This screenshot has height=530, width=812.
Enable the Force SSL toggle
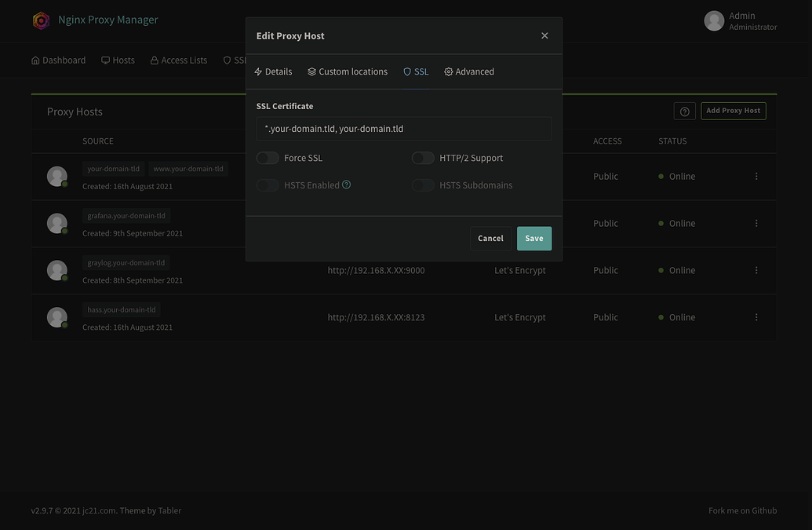coord(267,157)
